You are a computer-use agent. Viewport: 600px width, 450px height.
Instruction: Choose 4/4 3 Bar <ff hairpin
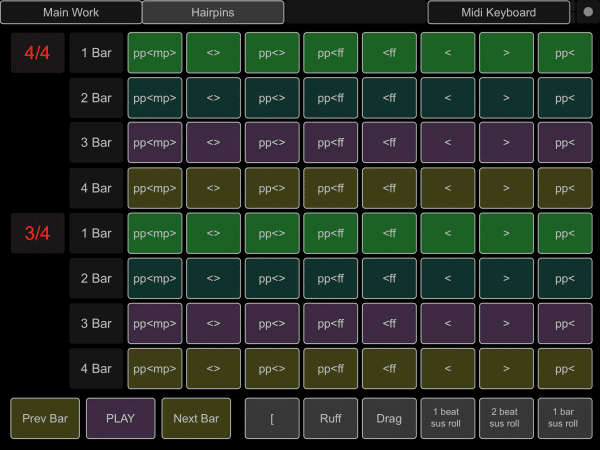(389, 143)
